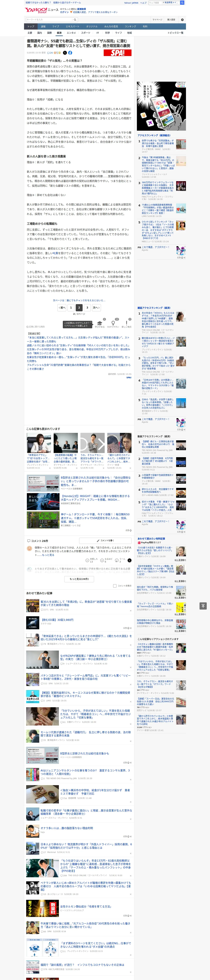Share the article on X
Image resolution: width=210 pixels, height=980 pixels.
click(65, 53)
